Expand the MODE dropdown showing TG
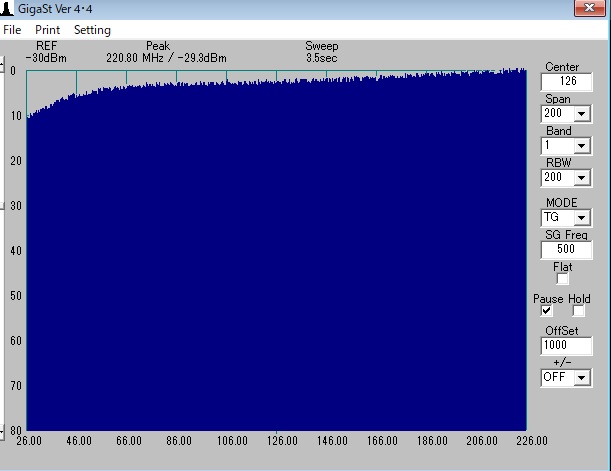 click(581, 217)
